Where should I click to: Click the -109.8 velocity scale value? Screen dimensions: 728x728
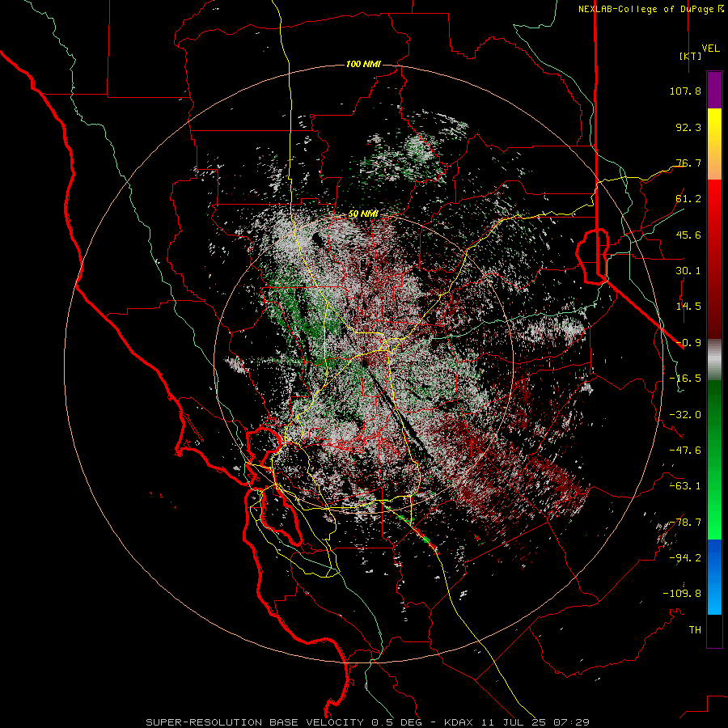[x=682, y=594]
